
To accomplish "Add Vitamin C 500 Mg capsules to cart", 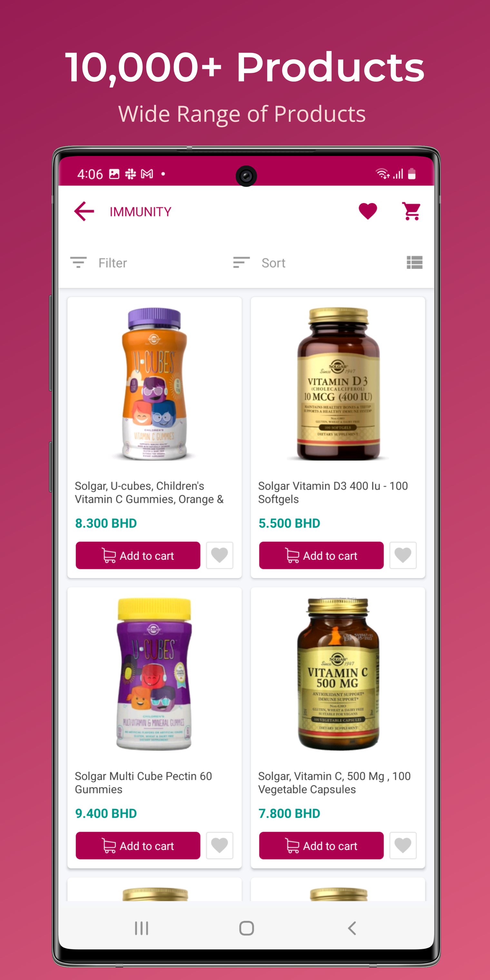I will 321,846.
